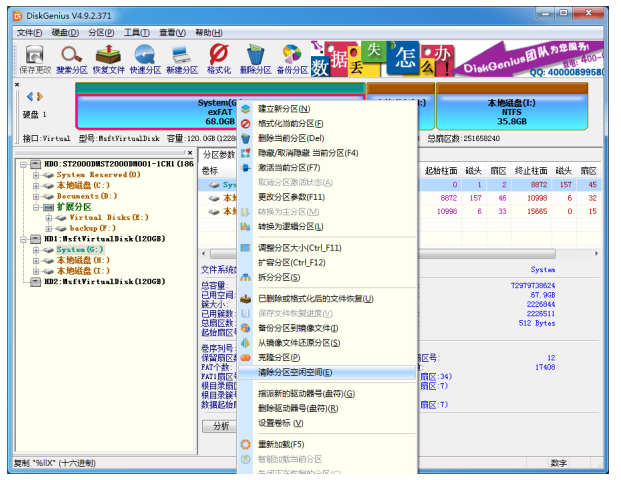Click the Format (格式化) toolbar icon
The width and height of the screenshot is (621, 480).
pyautogui.click(x=219, y=59)
